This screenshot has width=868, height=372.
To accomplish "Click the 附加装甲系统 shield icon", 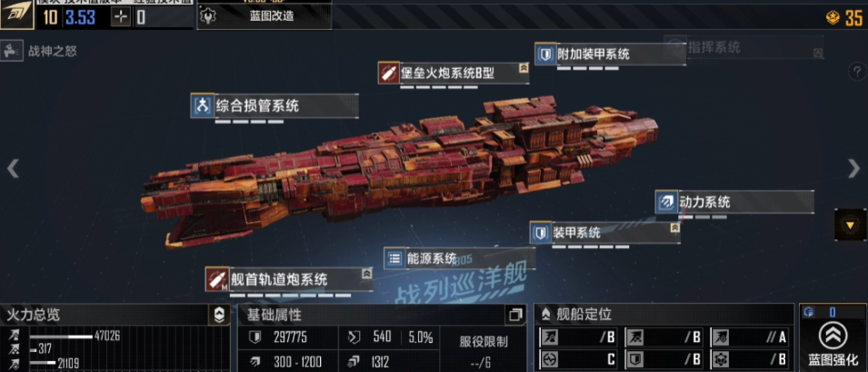I will click(545, 55).
